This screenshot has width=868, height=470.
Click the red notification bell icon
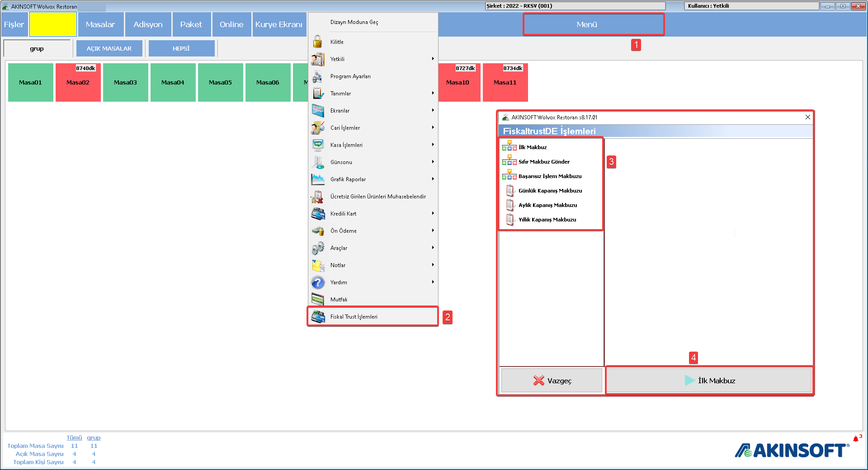pos(856,439)
